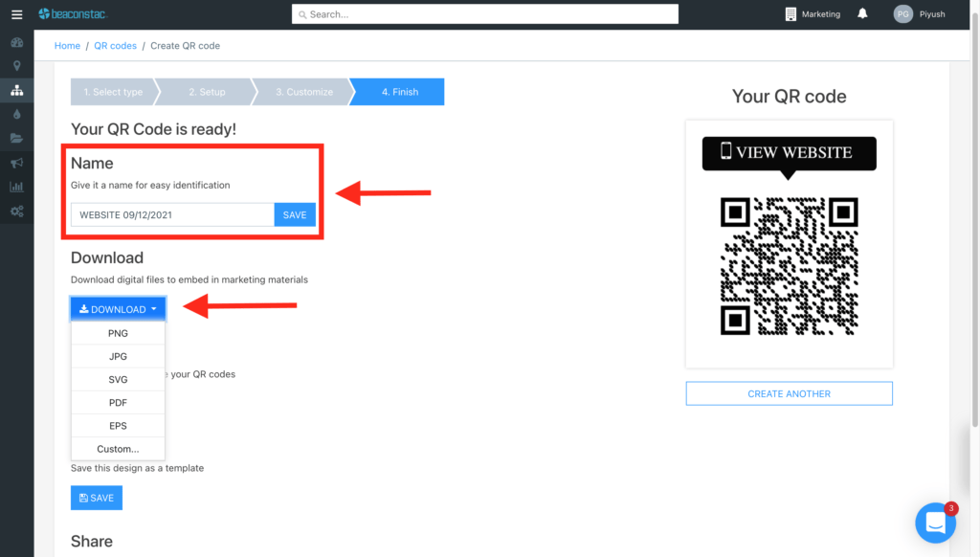The width and height of the screenshot is (980, 557).
Task: Click the location pin sidebar icon
Action: click(x=16, y=65)
